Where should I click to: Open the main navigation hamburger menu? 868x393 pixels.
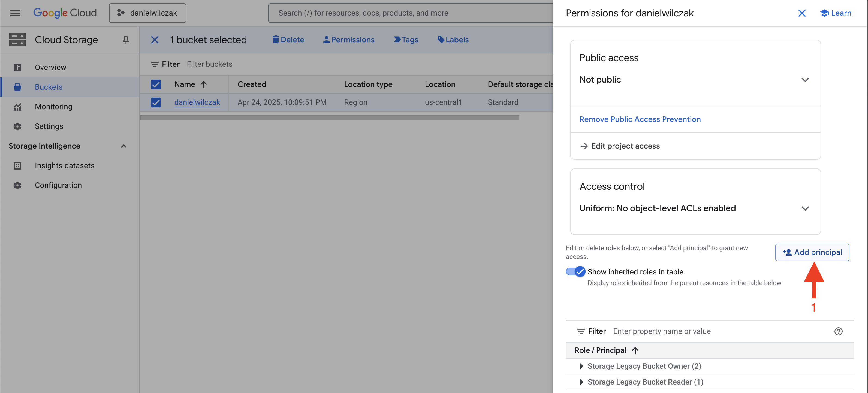(15, 13)
